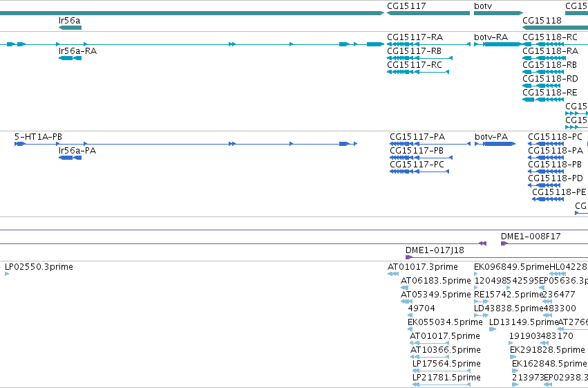Open EST RE15742.5prime

coord(508,295)
